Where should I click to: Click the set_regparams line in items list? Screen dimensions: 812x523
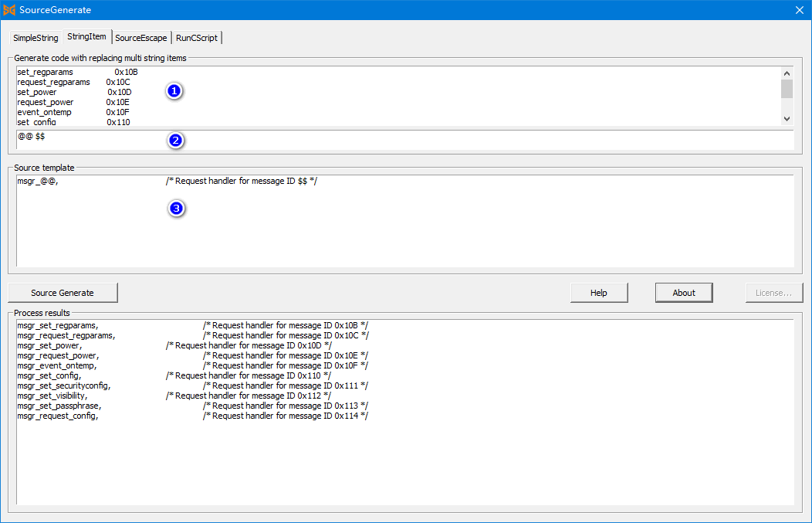pyautogui.click(x=46, y=72)
